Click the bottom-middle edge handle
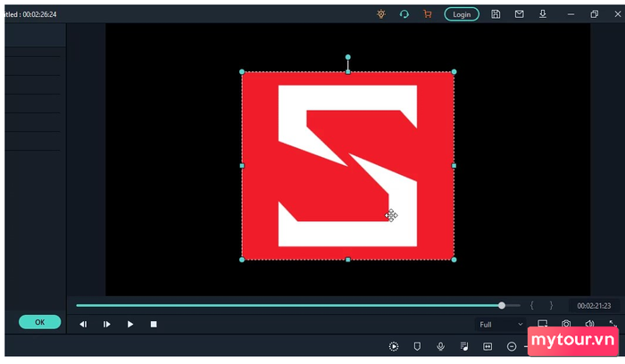 click(348, 260)
